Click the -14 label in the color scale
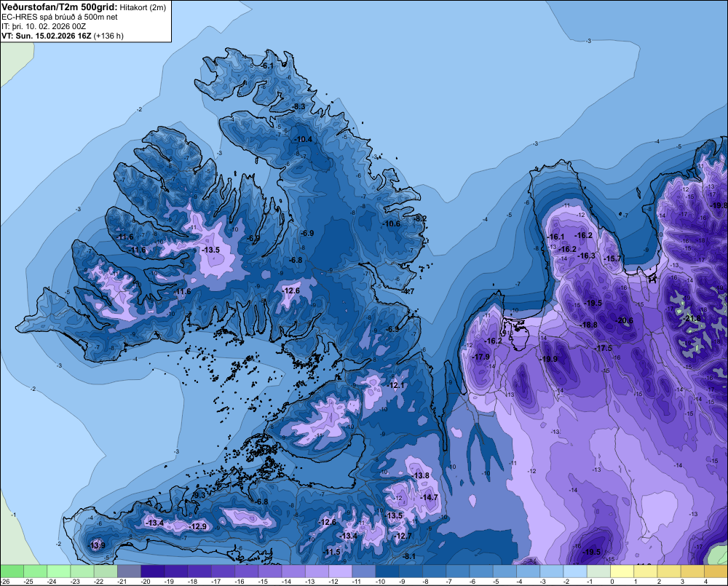 point(286,582)
